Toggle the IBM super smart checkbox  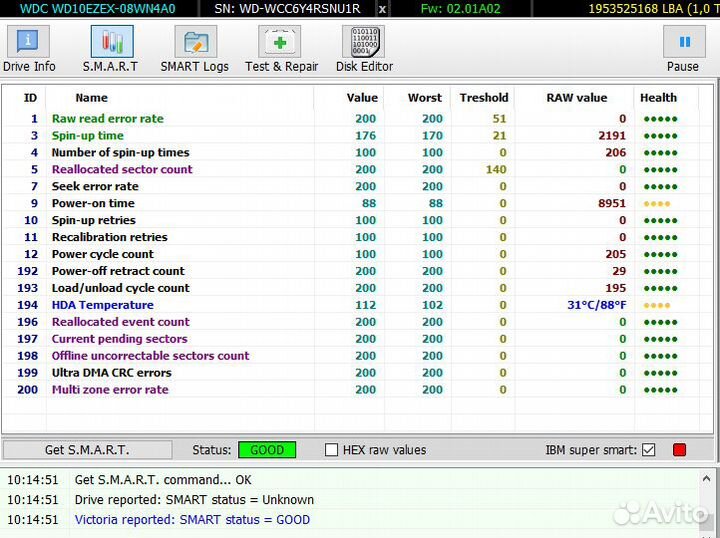(x=649, y=450)
